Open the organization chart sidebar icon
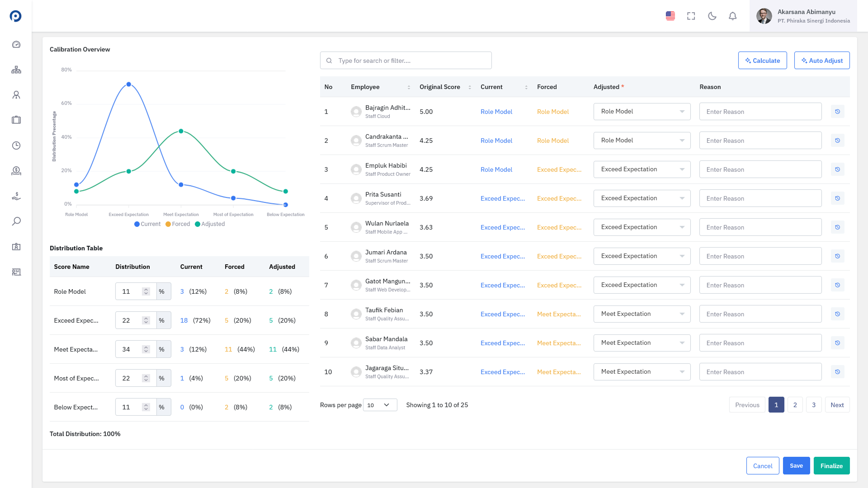The image size is (868, 488). tap(16, 70)
